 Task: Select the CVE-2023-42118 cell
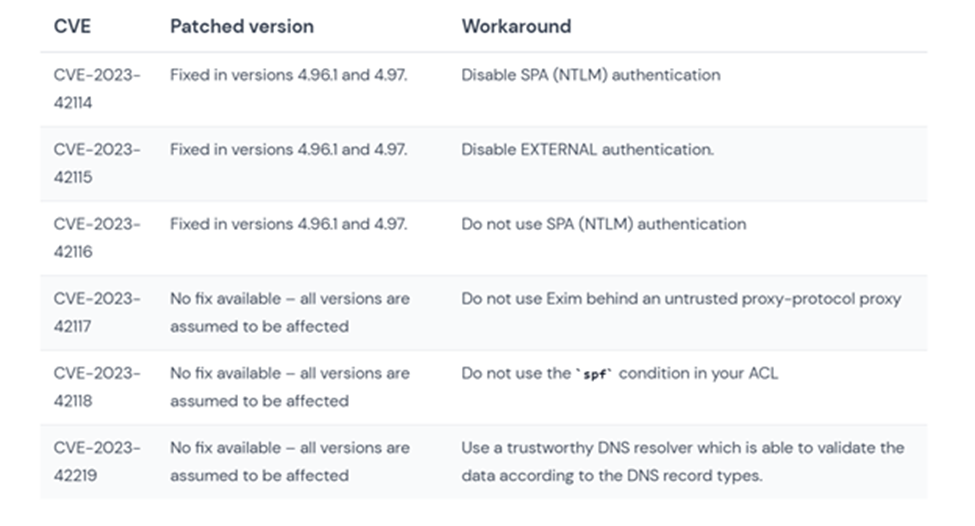(97, 387)
